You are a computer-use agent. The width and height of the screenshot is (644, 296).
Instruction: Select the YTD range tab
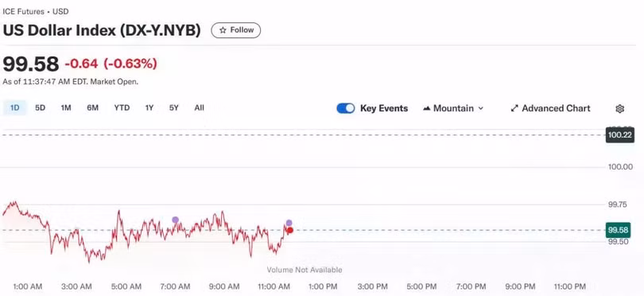click(x=122, y=108)
